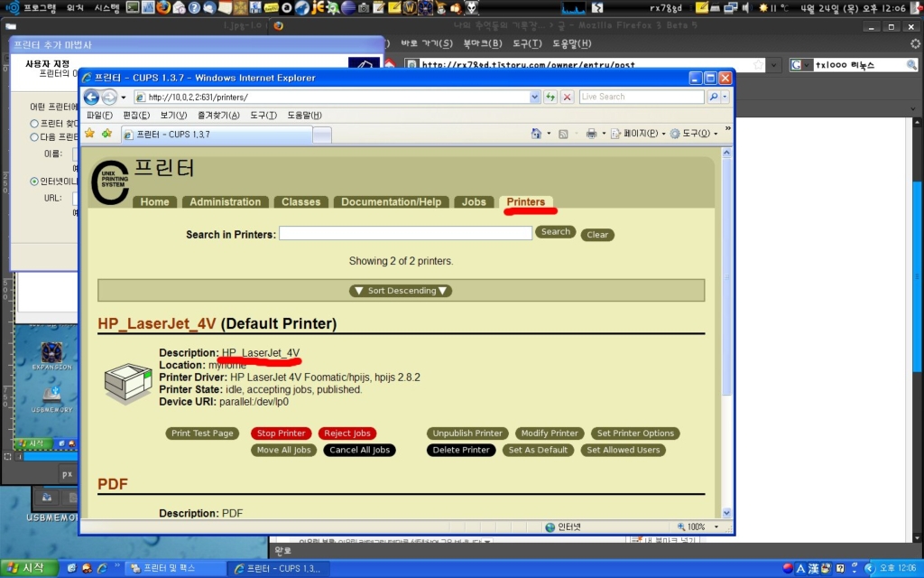The height and width of the screenshot is (578, 924).
Task: Open the print options dropdown arrow
Action: [x=604, y=134]
